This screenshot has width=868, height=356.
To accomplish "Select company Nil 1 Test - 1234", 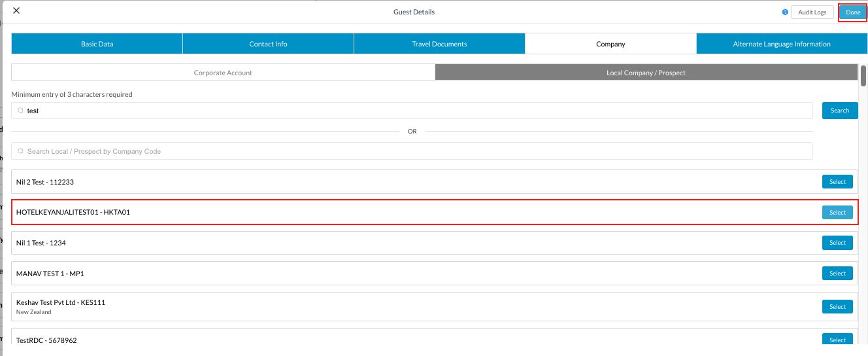I will tap(837, 243).
